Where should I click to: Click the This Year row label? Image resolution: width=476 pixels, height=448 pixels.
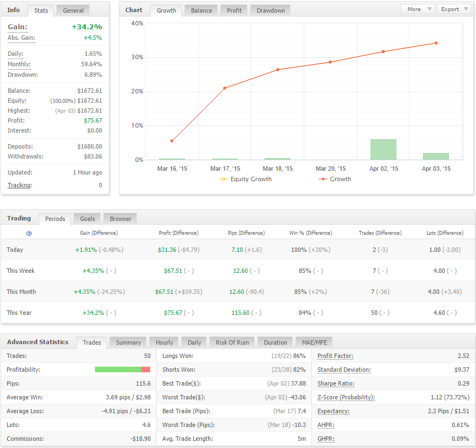coord(19,313)
